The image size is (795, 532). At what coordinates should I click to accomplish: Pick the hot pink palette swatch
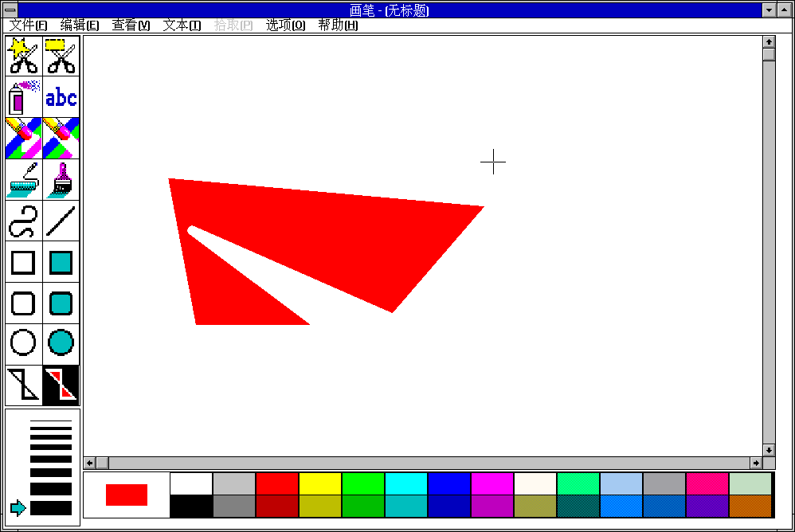pos(707,483)
